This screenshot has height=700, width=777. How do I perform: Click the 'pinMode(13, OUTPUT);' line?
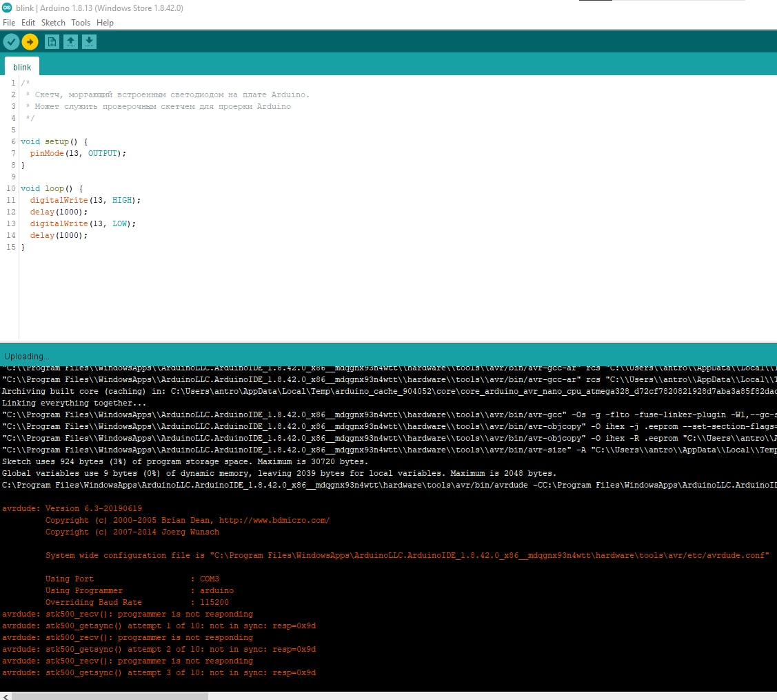(x=78, y=153)
